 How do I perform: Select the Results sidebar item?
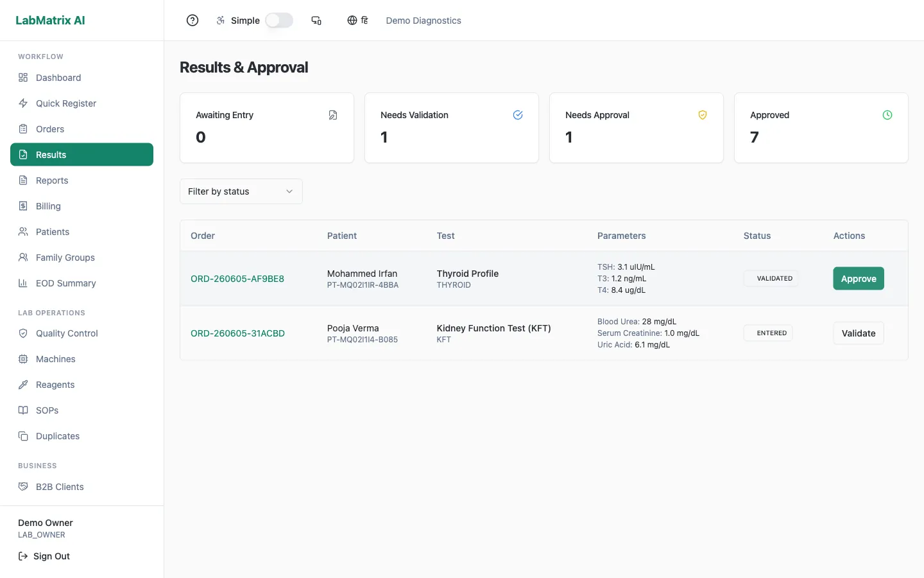click(x=81, y=155)
